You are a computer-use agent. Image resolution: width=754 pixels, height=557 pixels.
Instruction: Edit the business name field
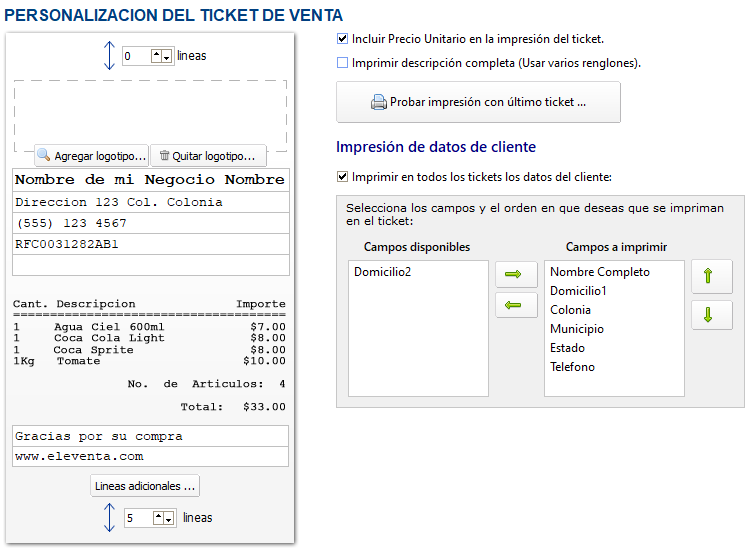pos(150,180)
